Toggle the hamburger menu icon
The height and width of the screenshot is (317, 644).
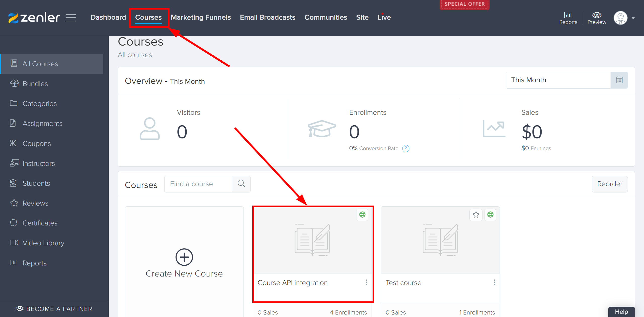point(70,17)
